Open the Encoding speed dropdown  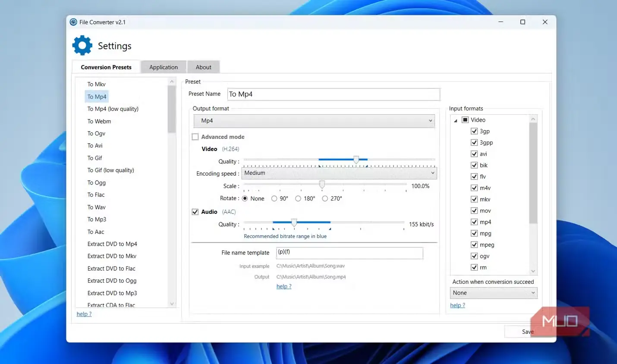point(340,173)
